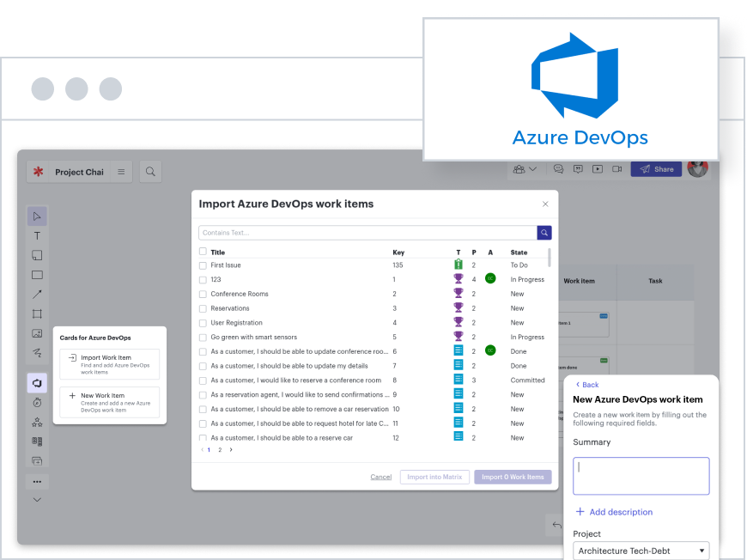Check the First Issue row checkbox
This screenshot has height=560, width=747.
(203, 265)
